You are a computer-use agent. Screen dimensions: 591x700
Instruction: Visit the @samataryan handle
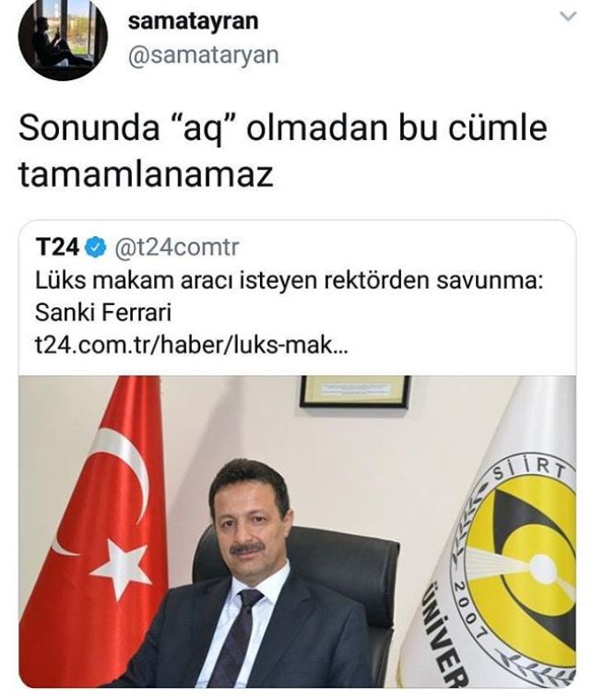(203, 55)
